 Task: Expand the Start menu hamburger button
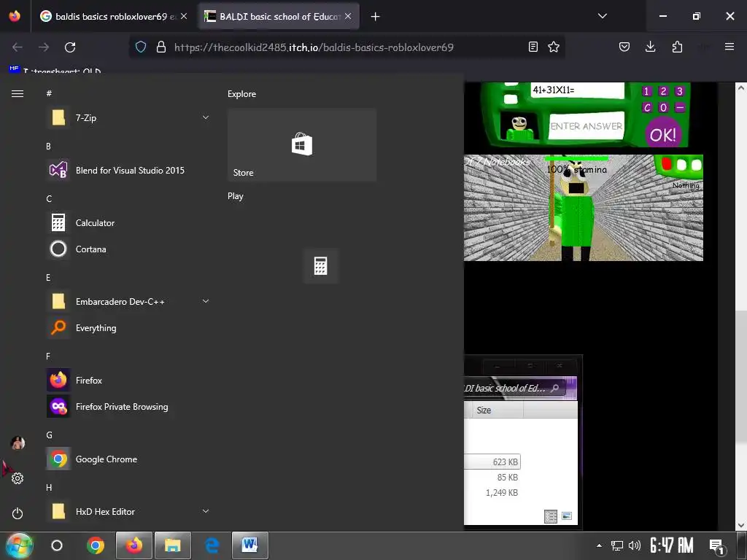18,94
